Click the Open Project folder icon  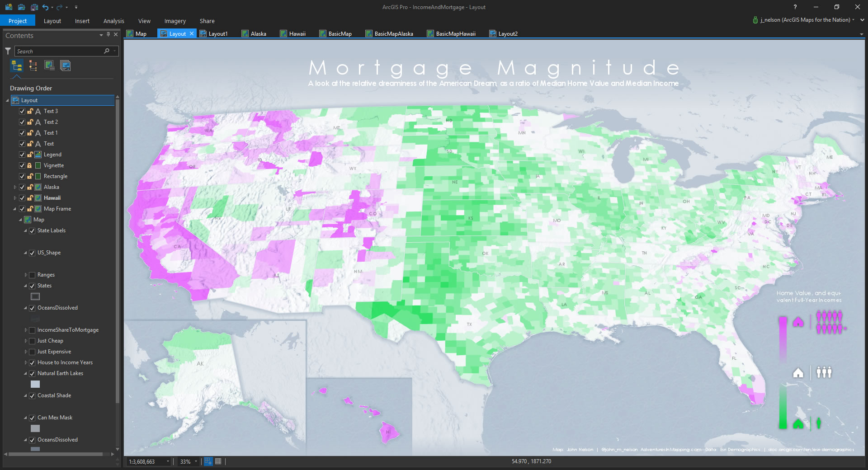coord(21,7)
